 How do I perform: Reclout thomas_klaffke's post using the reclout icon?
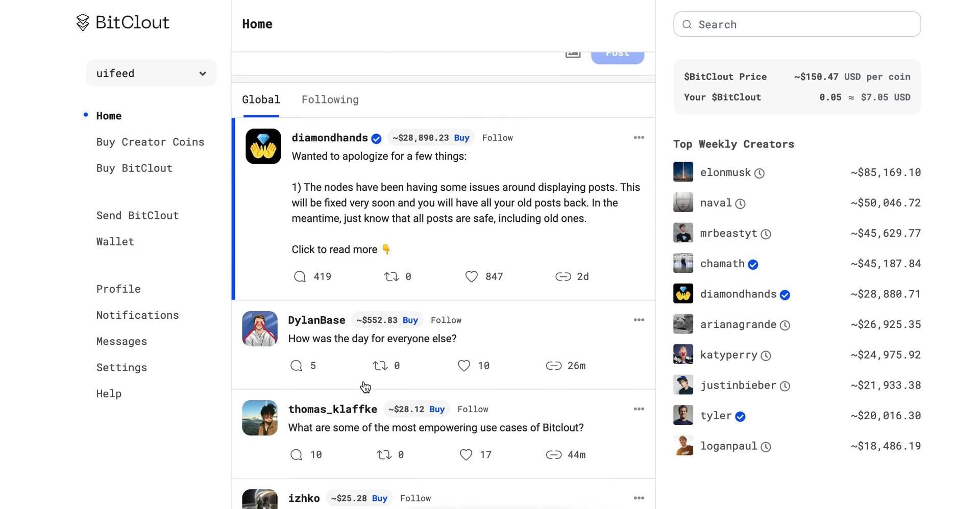[x=384, y=454]
